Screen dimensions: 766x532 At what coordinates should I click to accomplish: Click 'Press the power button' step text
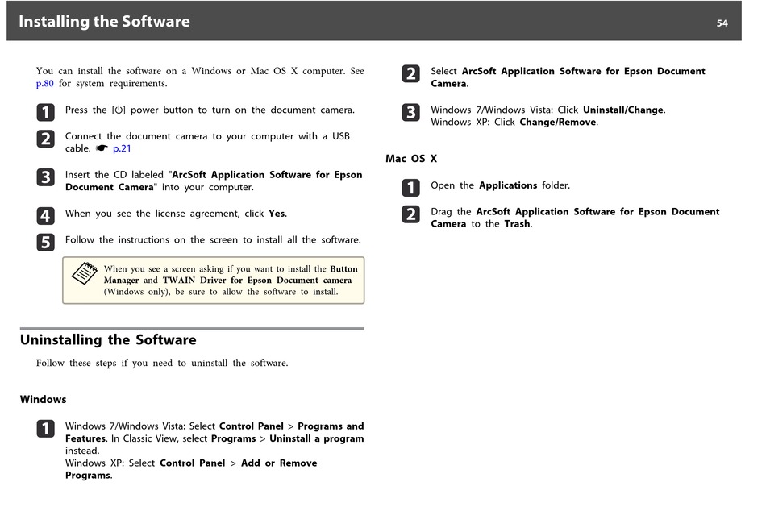(x=210, y=110)
